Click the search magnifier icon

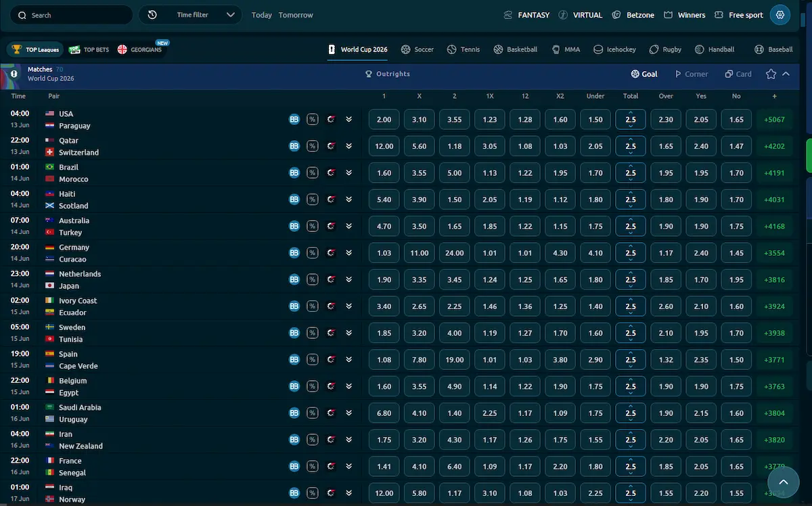pyautogui.click(x=22, y=15)
